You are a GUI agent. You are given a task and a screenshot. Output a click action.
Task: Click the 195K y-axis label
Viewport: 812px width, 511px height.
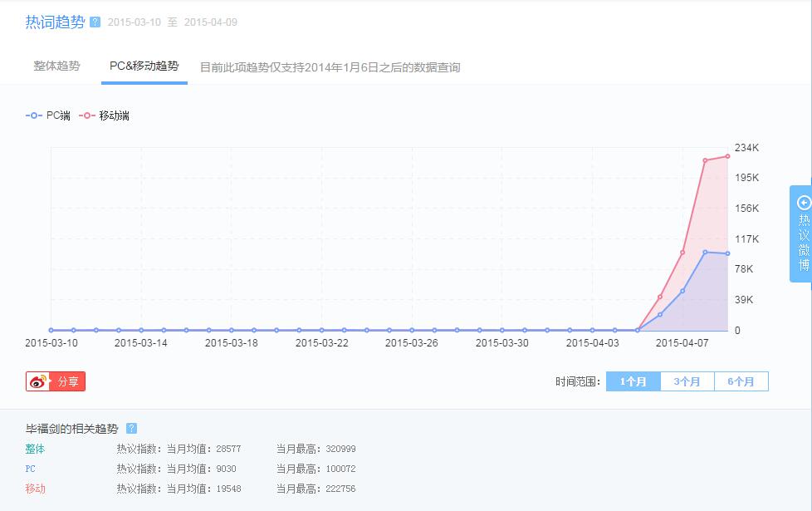(746, 178)
